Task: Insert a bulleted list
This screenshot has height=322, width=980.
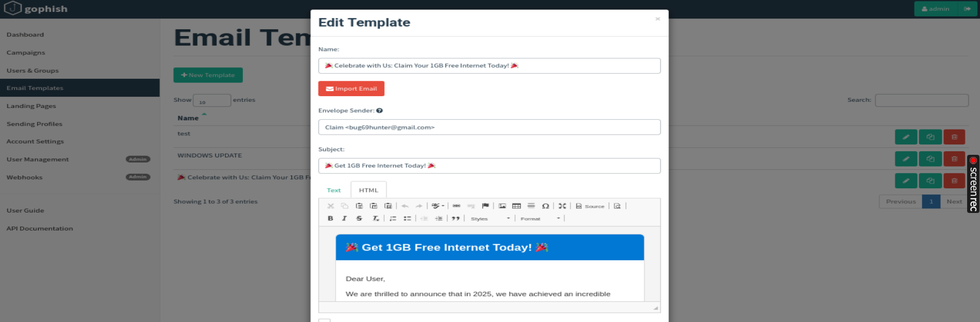Action: coord(407,218)
